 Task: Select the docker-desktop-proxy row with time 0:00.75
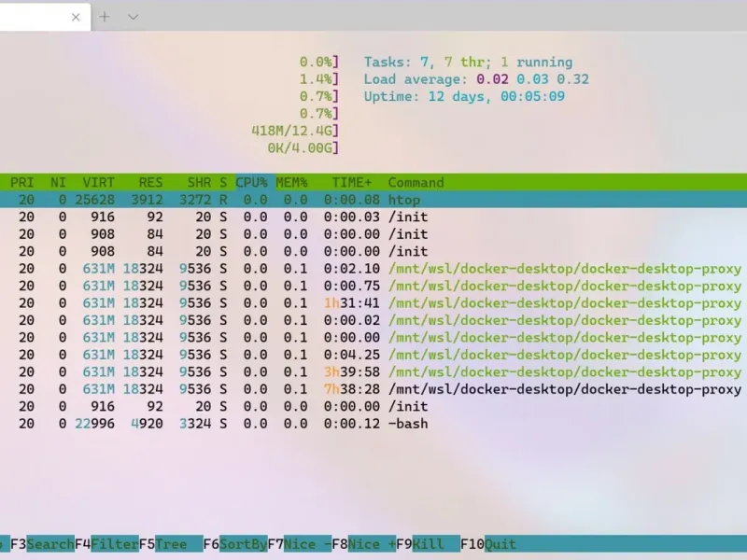pos(373,286)
